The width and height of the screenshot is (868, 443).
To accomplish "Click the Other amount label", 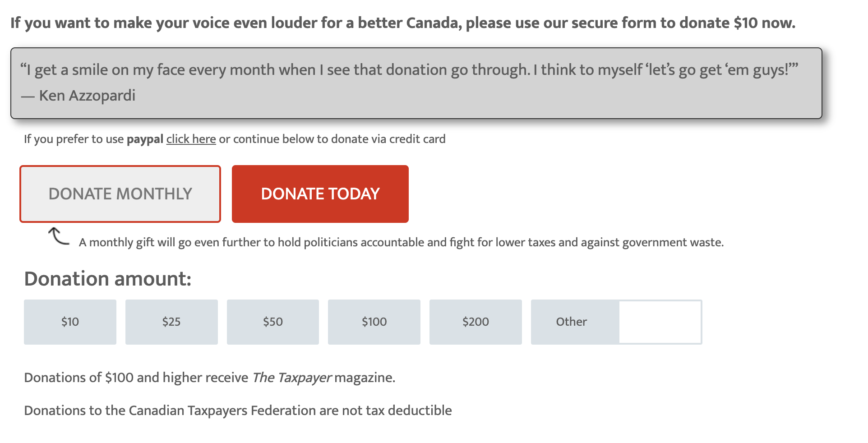I will [571, 322].
